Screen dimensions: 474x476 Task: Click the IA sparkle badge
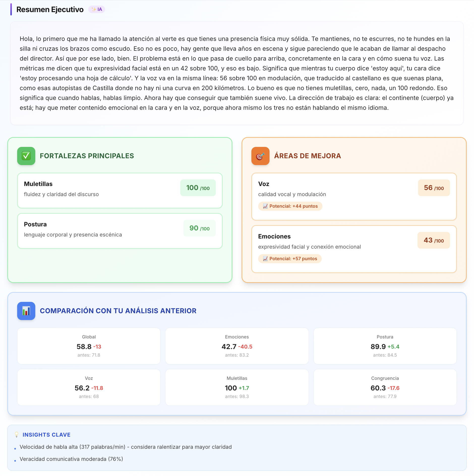97,9
